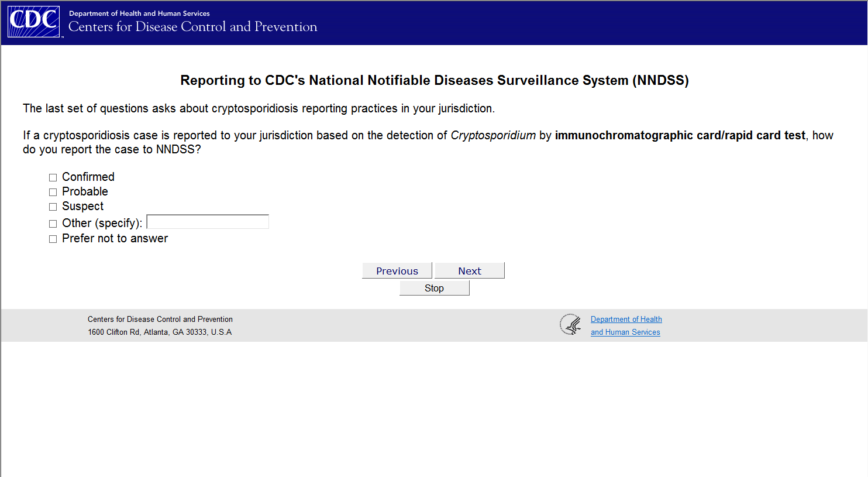Go back with the Previous button
This screenshot has width=868, height=477.
click(x=397, y=270)
